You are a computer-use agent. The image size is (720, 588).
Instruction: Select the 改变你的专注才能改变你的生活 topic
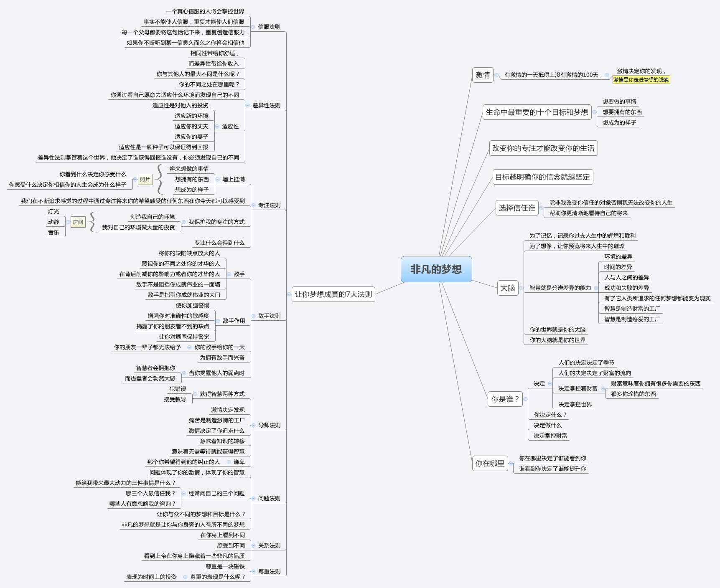coord(543,148)
